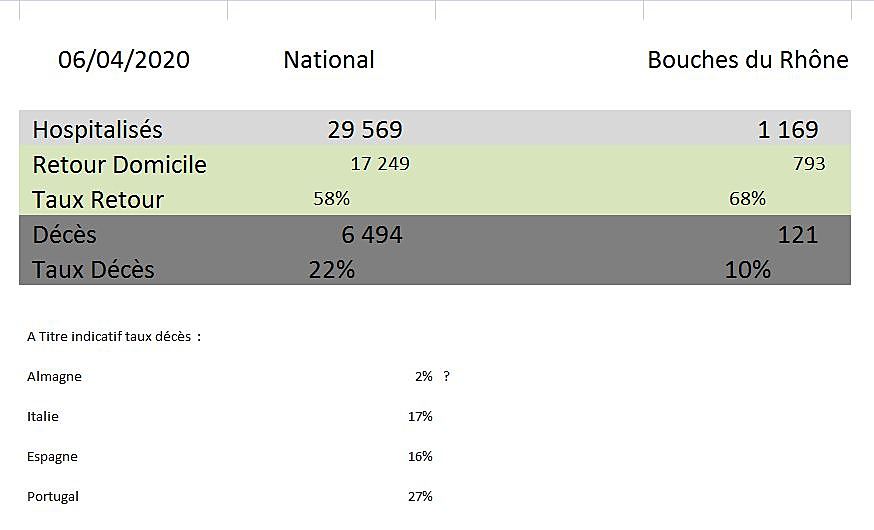The height and width of the screenshot is (530, 874).
Task: Click the 68% Taux Retour cell
Action: point(747,198)
